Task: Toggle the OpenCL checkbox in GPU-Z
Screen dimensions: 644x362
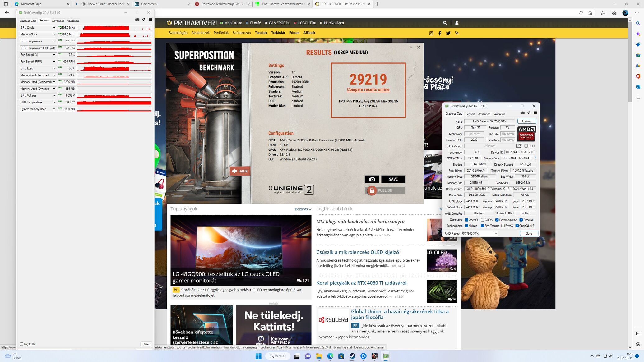Action: (x=466, y=220)
